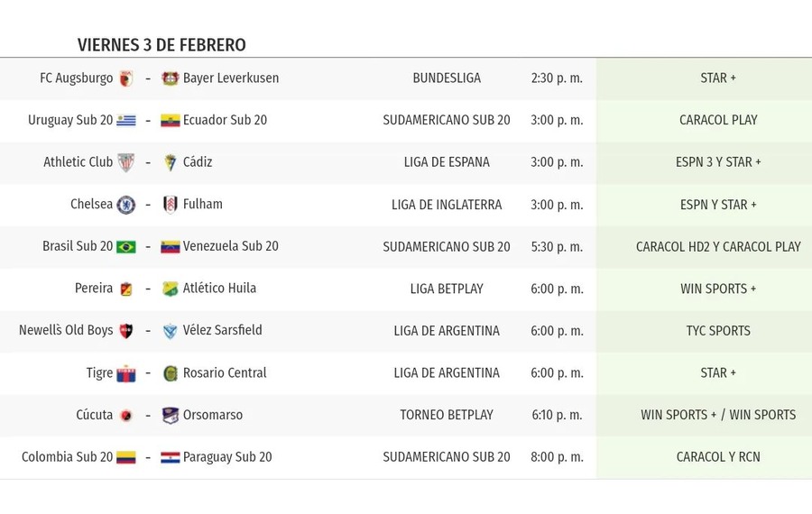
Task: Click the Athletic Club crest
Action: click(x=125, y=162)
